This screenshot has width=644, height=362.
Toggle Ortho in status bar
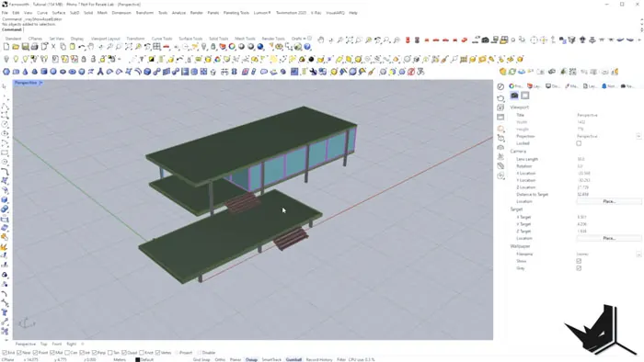pos(220,359)
